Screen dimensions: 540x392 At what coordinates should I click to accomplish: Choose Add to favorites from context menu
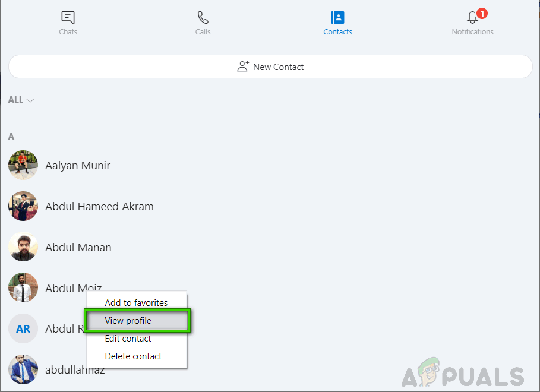tap(136, 303)
